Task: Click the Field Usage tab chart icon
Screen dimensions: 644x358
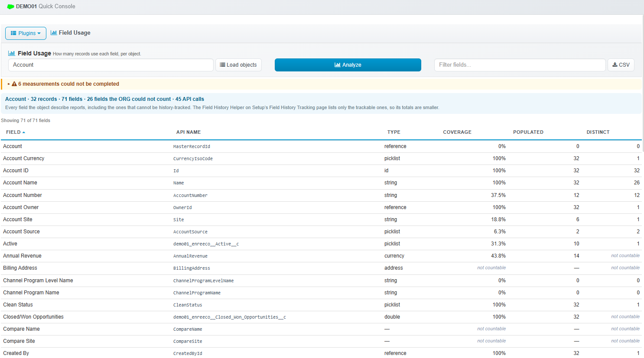Action: (x=54, y=33)
